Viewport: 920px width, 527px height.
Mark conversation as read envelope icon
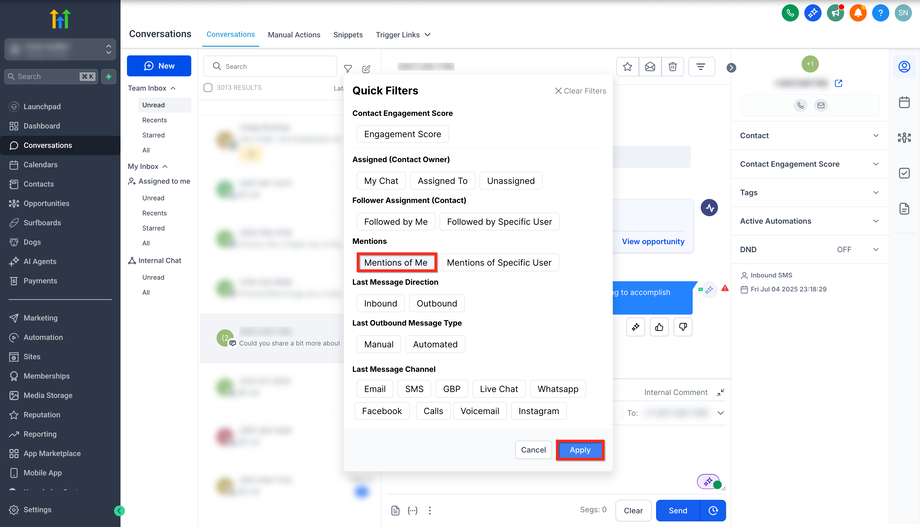pyautogui.click(x=650, y=67)
